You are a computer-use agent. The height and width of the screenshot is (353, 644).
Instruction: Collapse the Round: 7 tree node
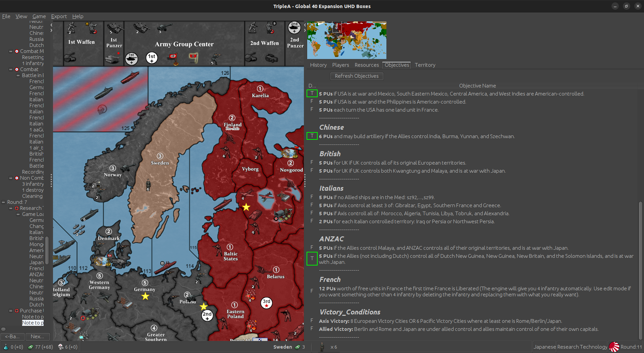coord(3,202)
